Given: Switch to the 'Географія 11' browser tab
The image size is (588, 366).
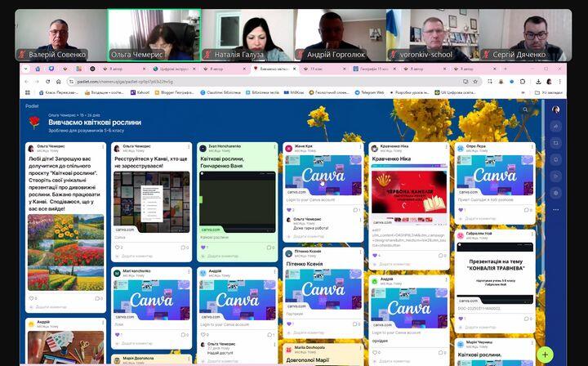Looking at the screenshot, I should coord(373,69).
